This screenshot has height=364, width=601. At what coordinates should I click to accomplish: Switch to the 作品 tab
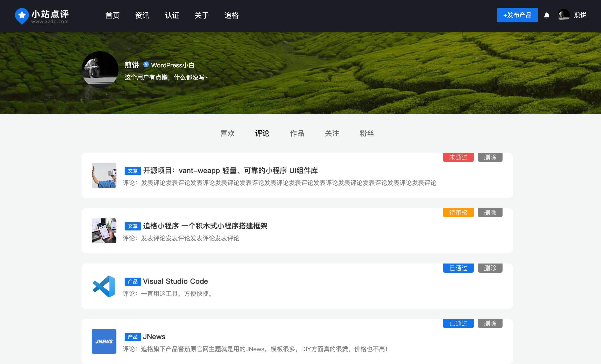pyautogui.click(x=297, y=133)
